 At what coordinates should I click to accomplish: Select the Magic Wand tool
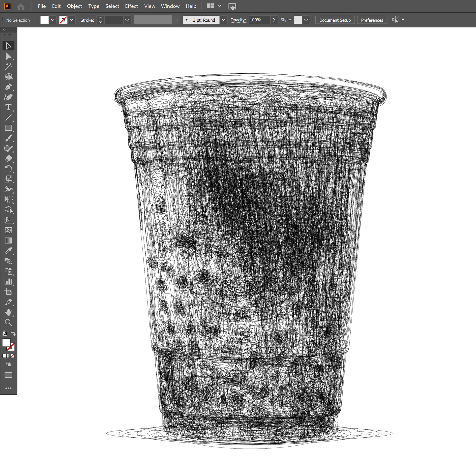pyautogui.click(x=8, y=66)
